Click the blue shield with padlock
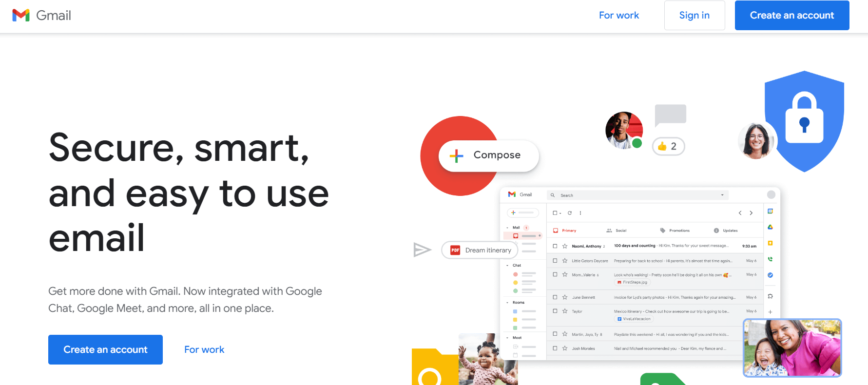Screen dimensions: 868x385 (x=805, y=121)
